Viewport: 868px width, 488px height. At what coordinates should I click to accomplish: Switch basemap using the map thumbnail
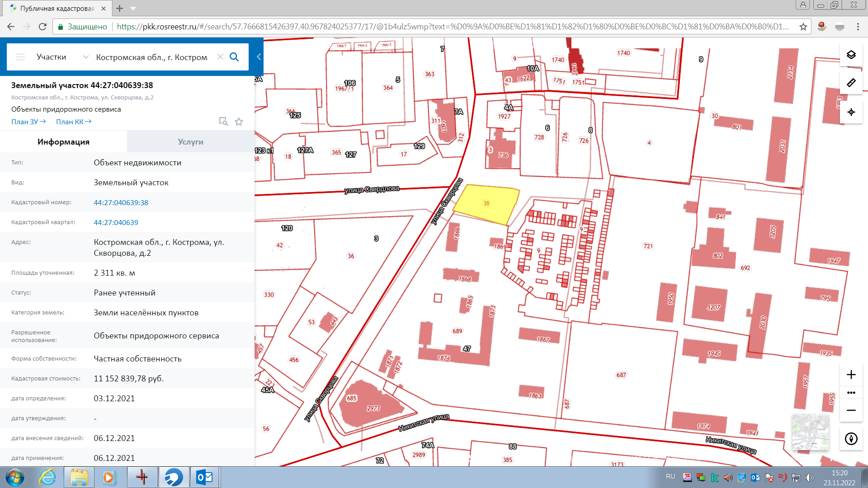(811, 432)
